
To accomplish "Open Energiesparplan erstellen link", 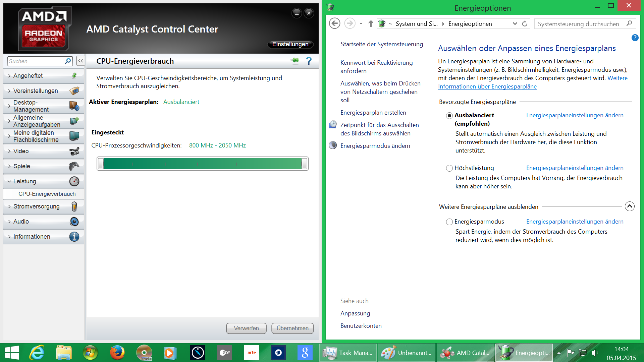I will pos(373,113).
